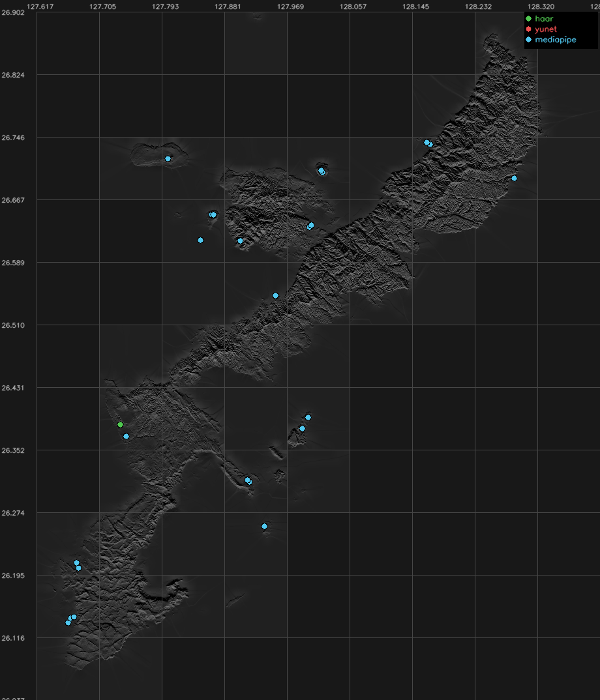Image resolution: width=600 pixels, height=700 pixels.
Task: Select the lone mediapipe point in open sea near 26.62
Action: click(201, 241)
